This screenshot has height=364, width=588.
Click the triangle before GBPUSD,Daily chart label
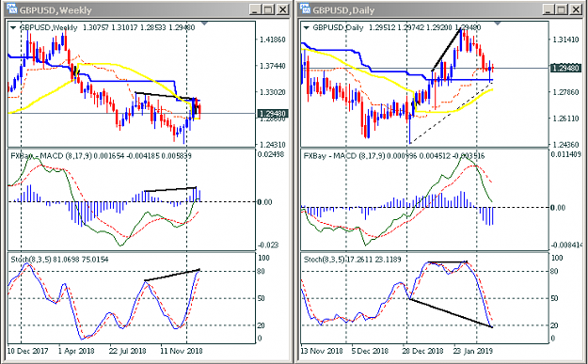coord(307,27)
